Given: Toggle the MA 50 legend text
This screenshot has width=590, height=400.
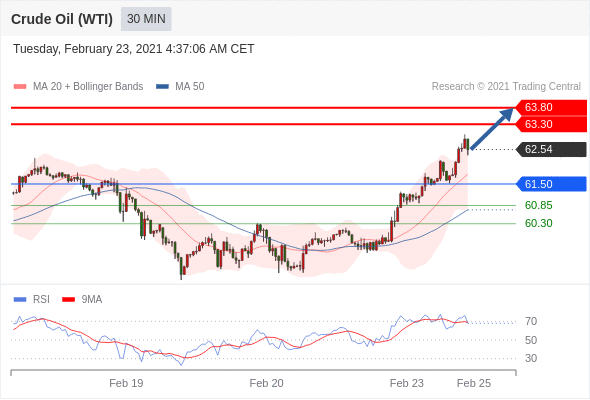Looking at the screenshot, I should coord(190,87).
